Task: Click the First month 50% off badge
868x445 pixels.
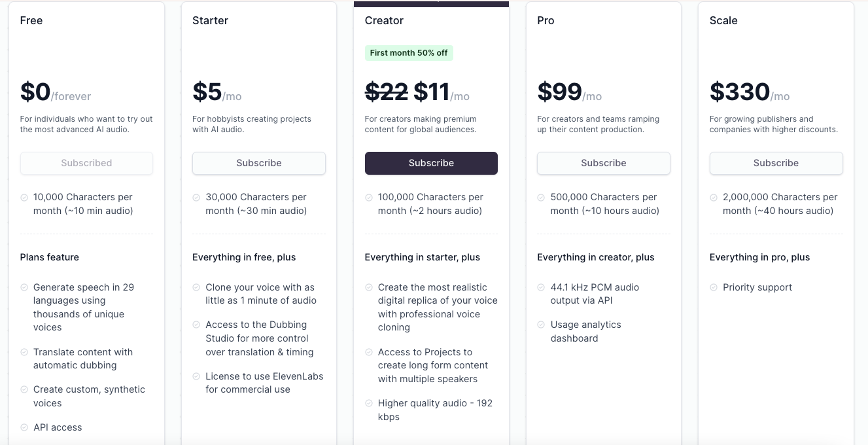Action: (409, 53)
